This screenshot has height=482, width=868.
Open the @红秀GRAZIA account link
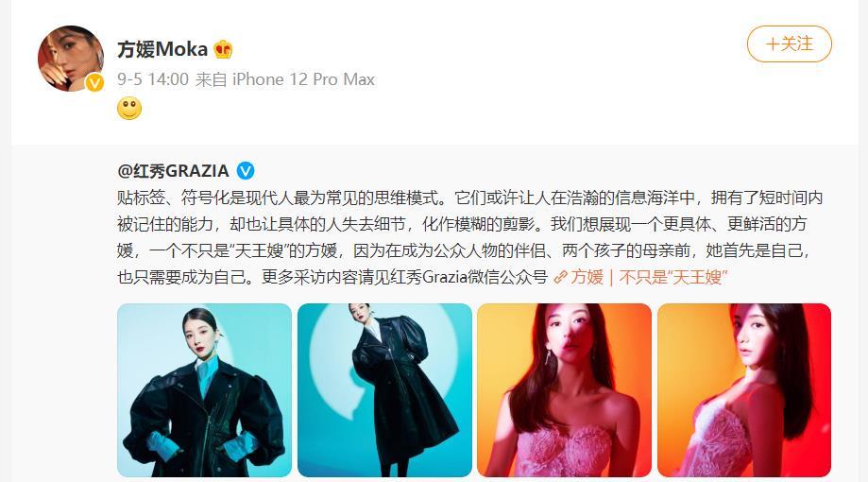173,171
